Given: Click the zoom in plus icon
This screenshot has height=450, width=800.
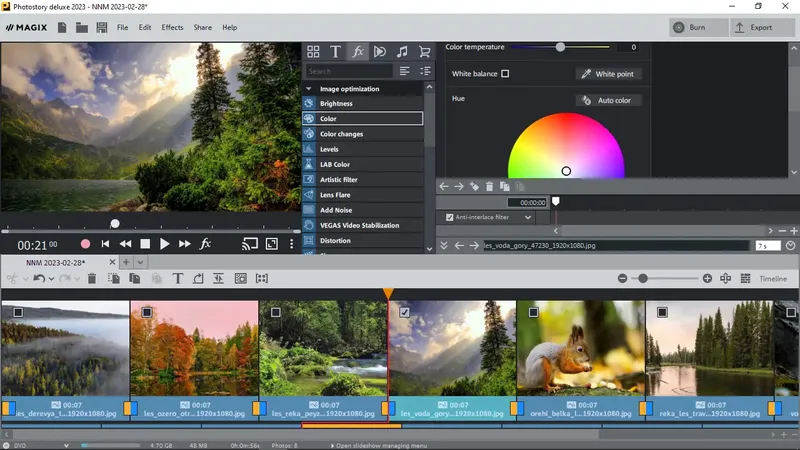Looking at the screenshot, I should [707, 279].
